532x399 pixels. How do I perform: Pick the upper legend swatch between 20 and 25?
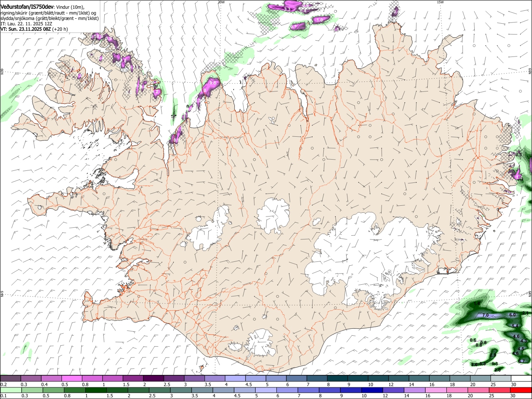click(480, 379)
